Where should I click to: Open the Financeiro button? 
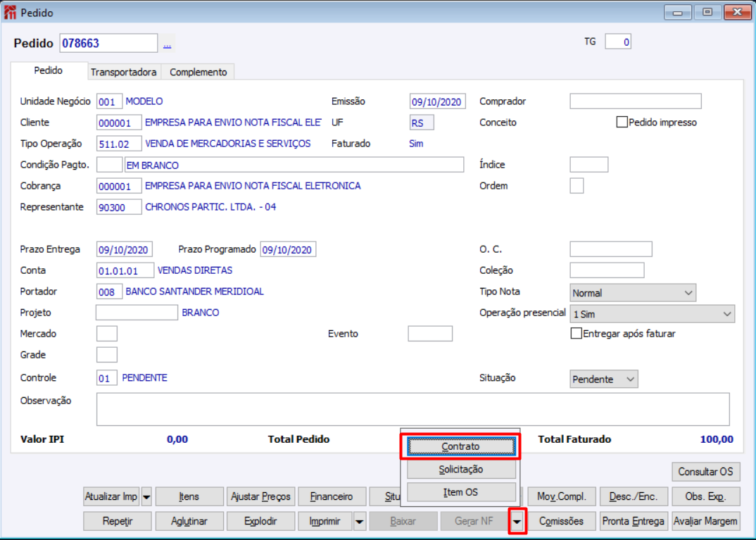pos(332,496)
